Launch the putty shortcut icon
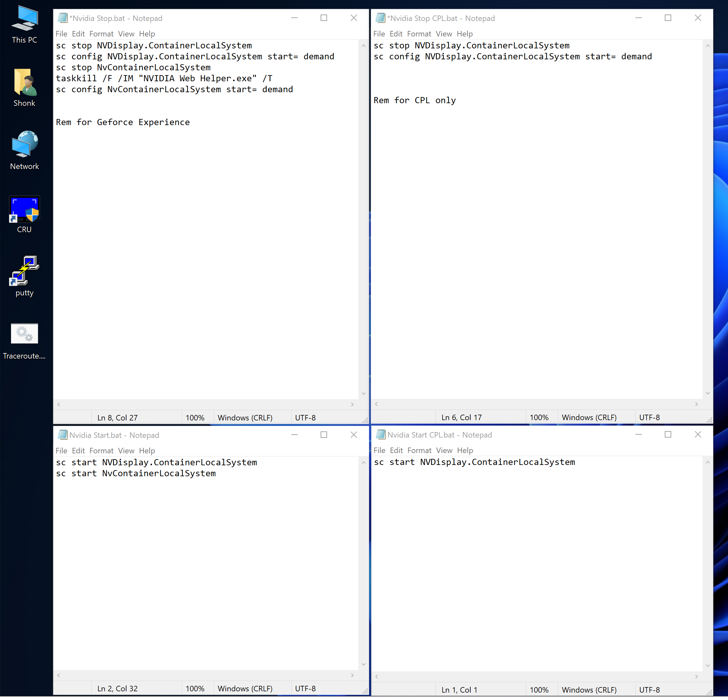This screenshot has width=728, height=700. click(25, 271)
